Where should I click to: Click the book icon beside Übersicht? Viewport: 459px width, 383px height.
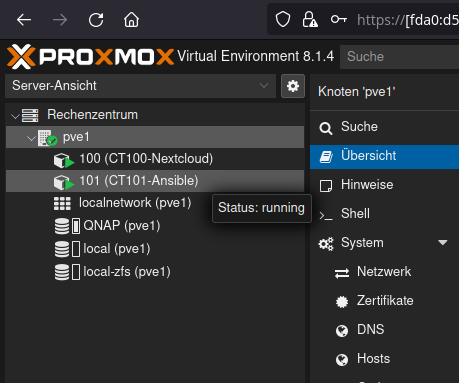coord(326,157)
